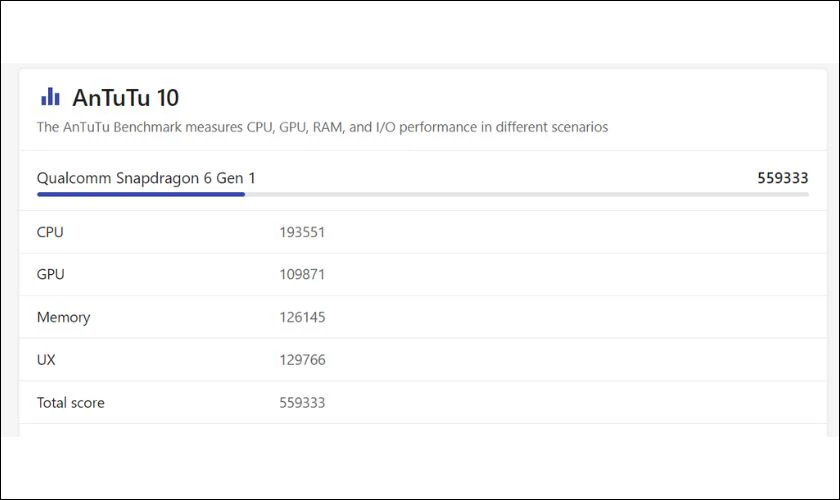The width and height of the screenshot is (840, 500).
Task: Click the Total score row label
Action: tap(71, 402)
